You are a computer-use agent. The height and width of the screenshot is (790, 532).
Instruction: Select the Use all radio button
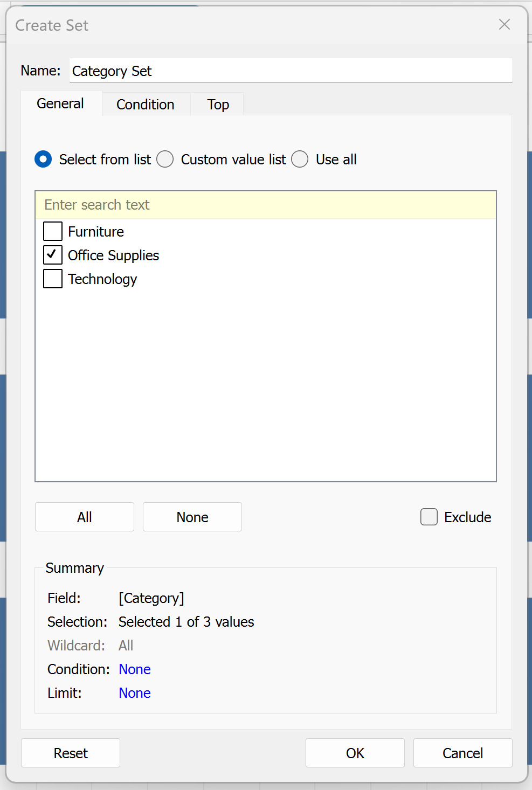[300, 160]
